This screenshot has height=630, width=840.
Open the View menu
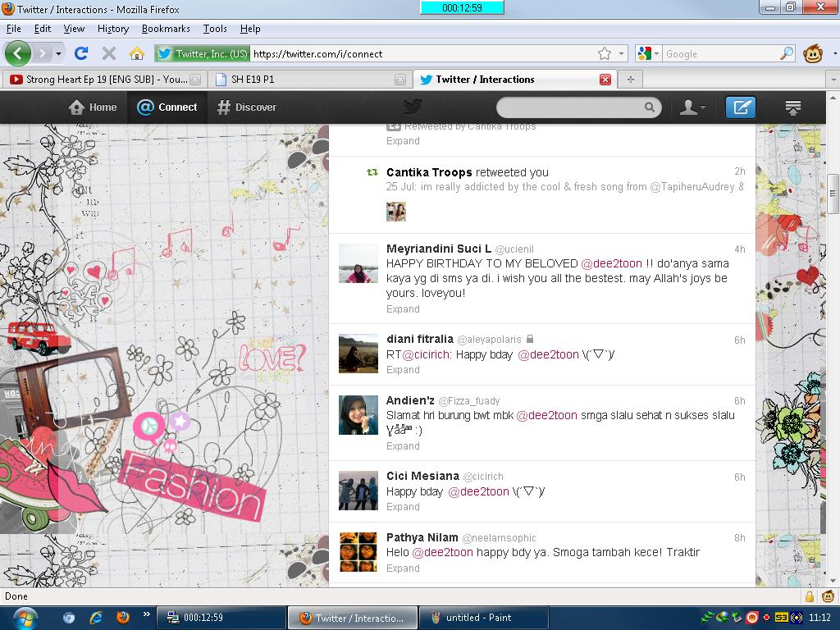click(x=74, y=29)
